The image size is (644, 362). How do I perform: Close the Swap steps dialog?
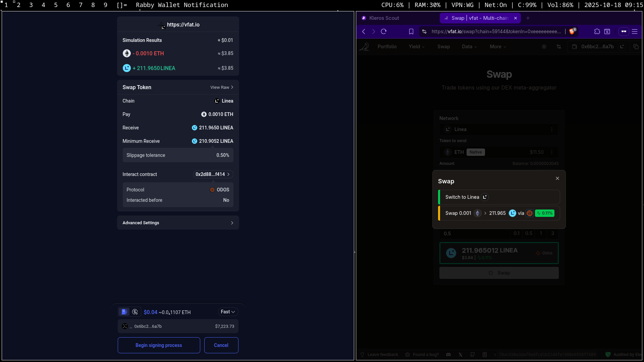(557, 178)
